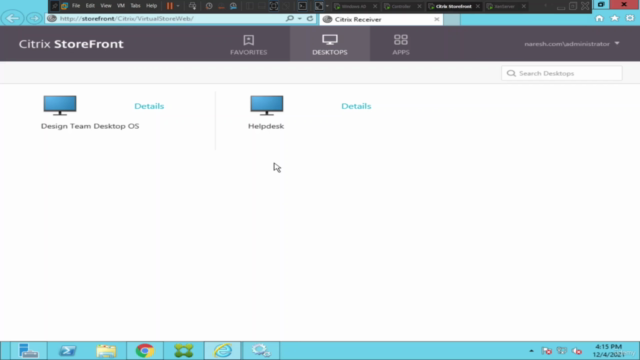Image resolution: width=640 pixels, height=360 pixels.
Task: Open a new browser tab
Action: [x=451, y=20]
